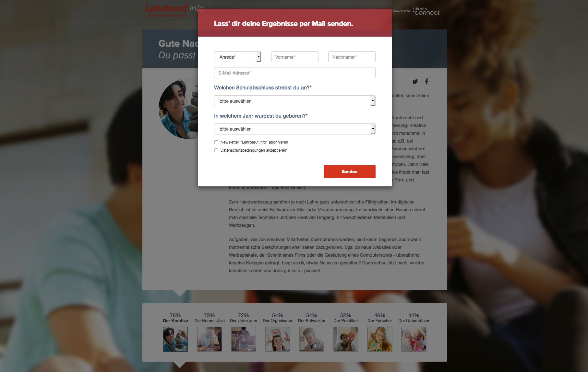Open the Datenschutzbedingungen link
Image resolution: width=588 pixels, height=372 pixels.
pos(243,150)
